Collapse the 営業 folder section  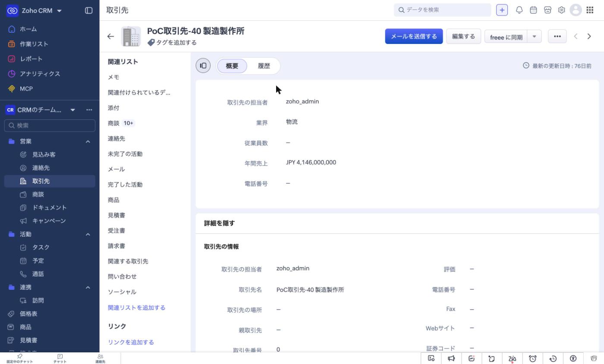click(x=88, y=141)
